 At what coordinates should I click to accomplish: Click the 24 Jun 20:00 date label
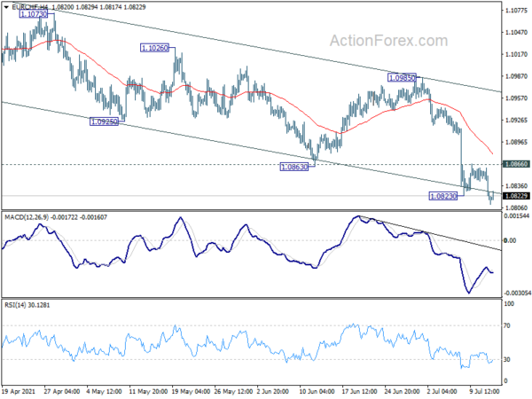[x=402, y=392]
